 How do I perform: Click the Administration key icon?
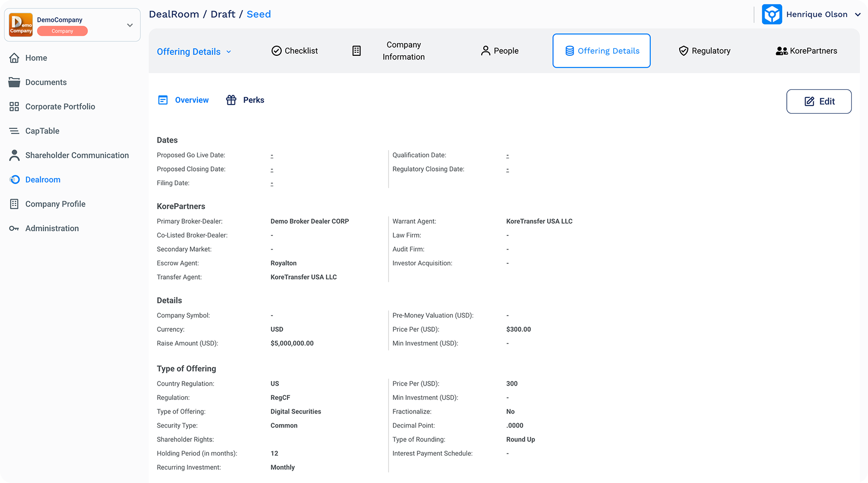(14, 228)
